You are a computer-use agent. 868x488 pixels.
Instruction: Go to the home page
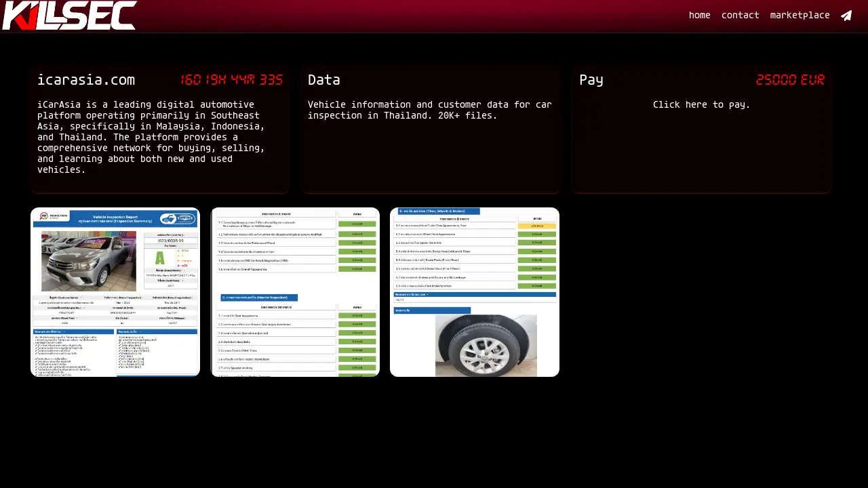click(x=699, y=16)
